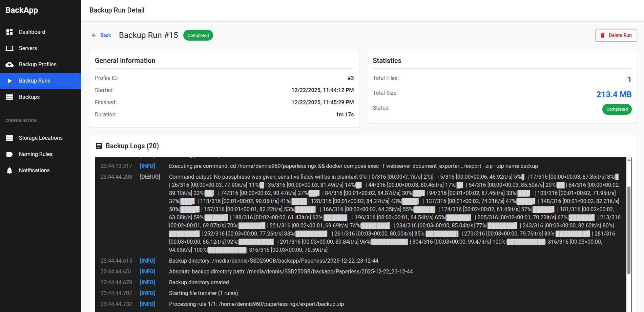Click the Back link
Viewport: 644px width, 312px height.
[101, 35]
